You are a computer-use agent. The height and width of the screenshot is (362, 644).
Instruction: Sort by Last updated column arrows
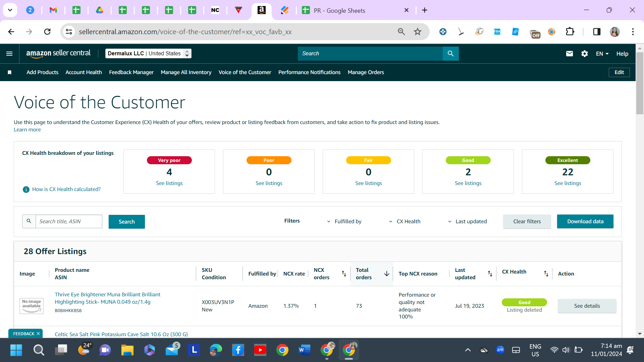click(490, 274)
